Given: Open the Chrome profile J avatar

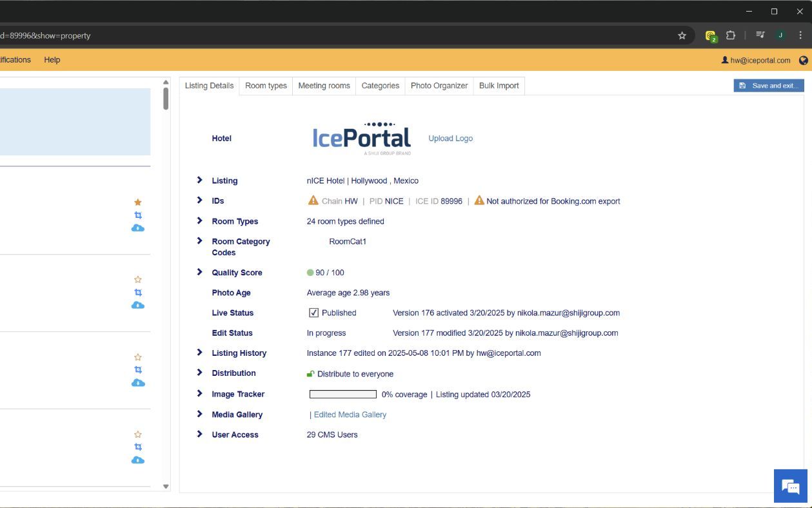Looking at the screenshot, I should pyautogui.click(x=780, y=35).
